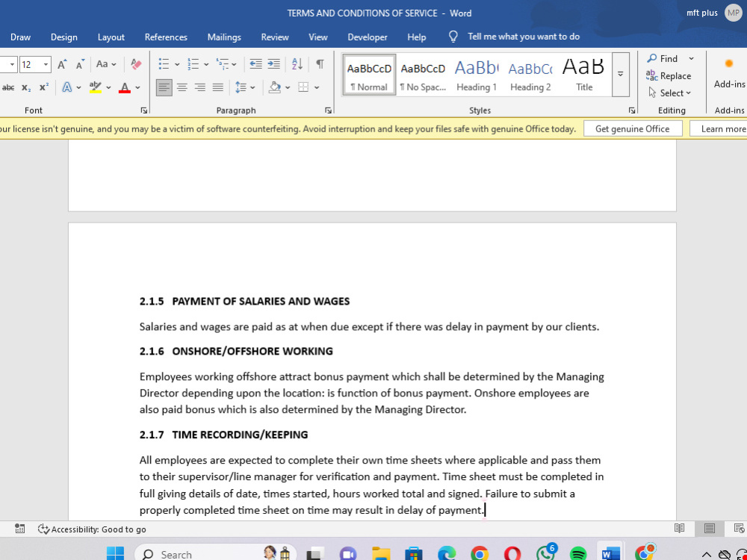Expand shading color dropdown arrow
The width and height of the screenshot is (747, 560).
coord(288,87)
